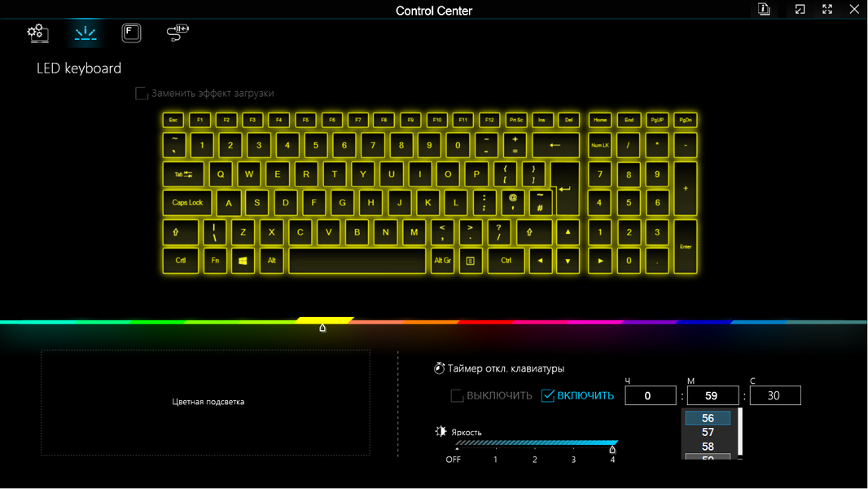Select the LED keyboard backlight tab

[85, 33]
